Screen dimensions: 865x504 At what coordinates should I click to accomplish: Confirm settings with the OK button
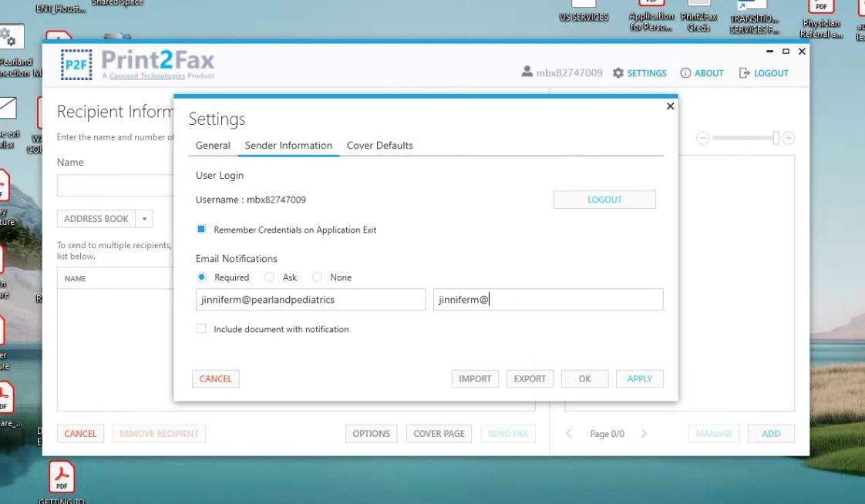[584, 379]
